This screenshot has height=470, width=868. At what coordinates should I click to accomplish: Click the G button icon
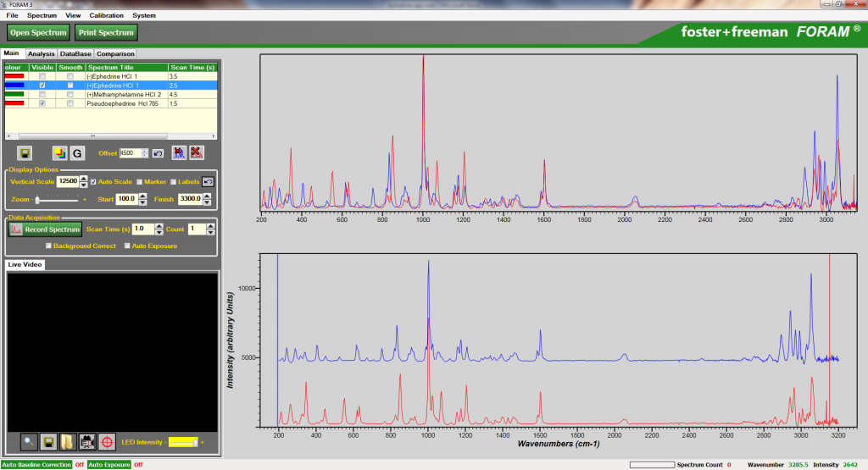(77, 153)
